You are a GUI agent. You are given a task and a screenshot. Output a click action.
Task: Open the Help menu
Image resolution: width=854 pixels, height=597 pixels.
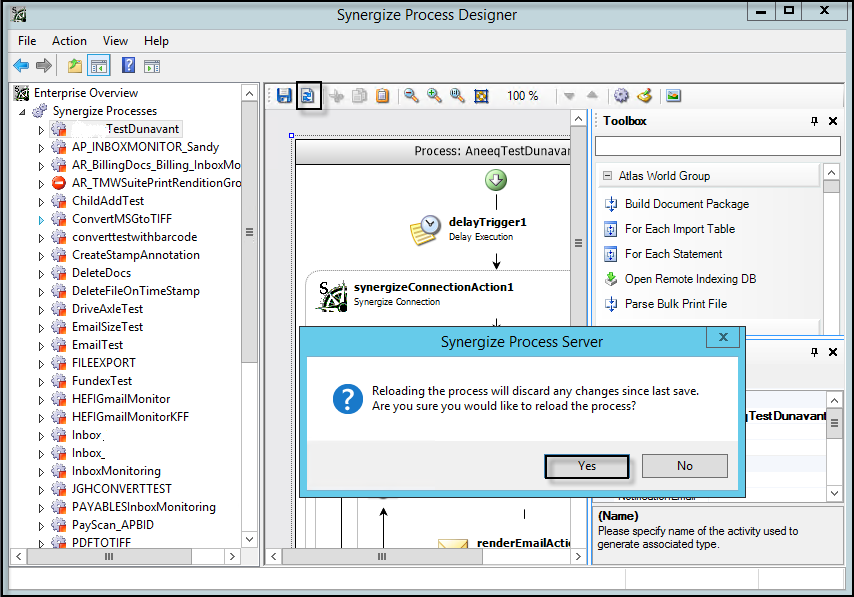[156, 41]
